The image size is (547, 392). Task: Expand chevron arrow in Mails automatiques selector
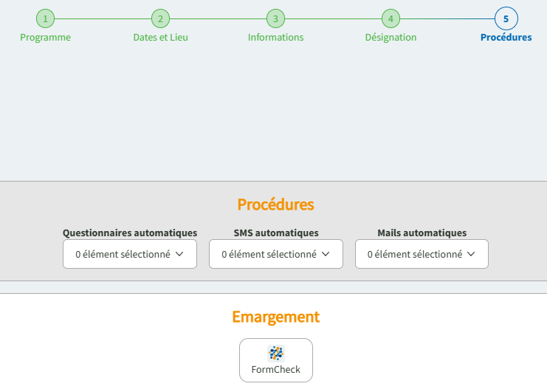click(x=472, y=254)
